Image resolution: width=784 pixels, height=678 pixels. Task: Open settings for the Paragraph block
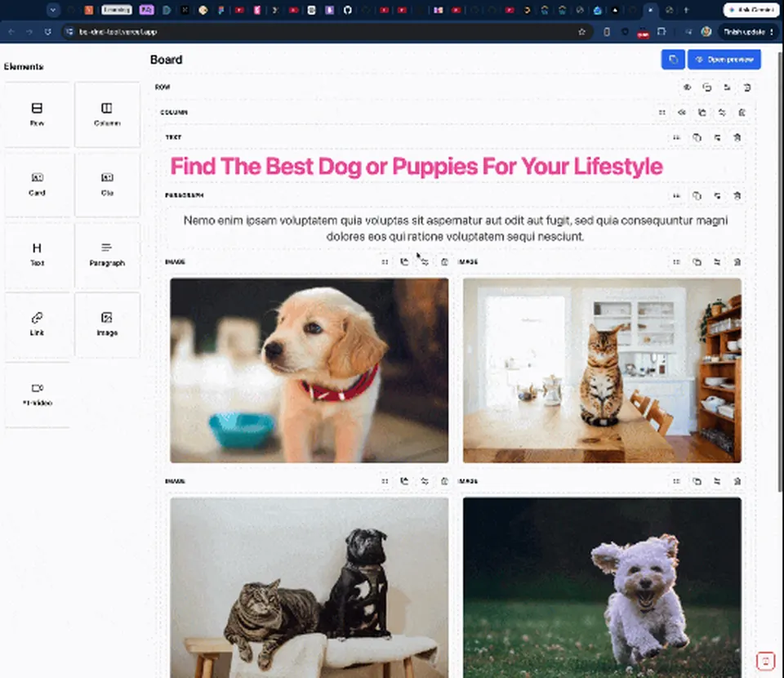click(x=717, y=195)
